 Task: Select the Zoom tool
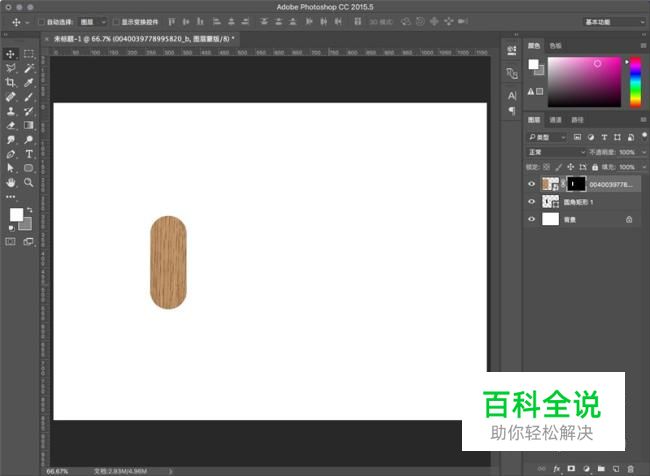coord(29,182)
